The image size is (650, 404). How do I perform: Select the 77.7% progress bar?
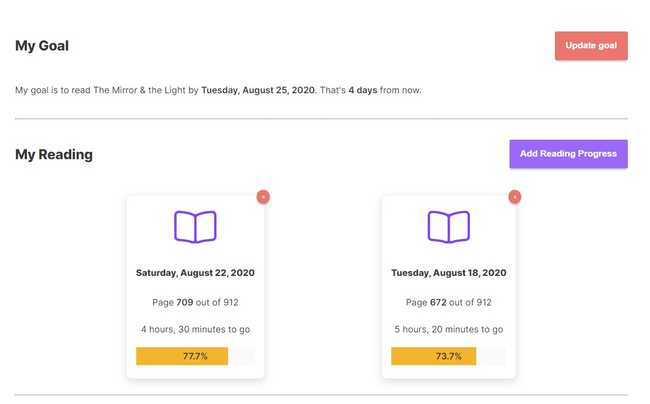195,356
